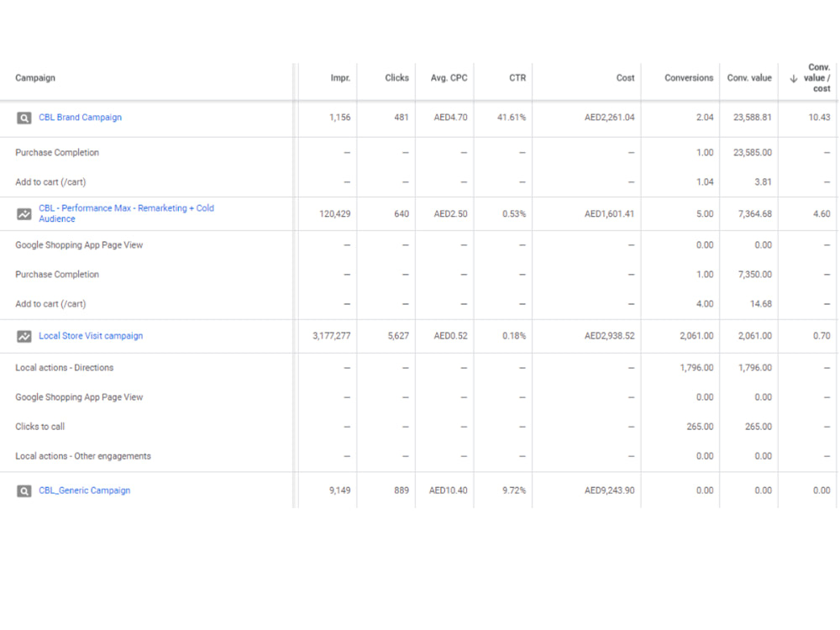This screenshot has height=630, width=840.
Task: Click the 9,149 impressions cell
Action: (339, 491)
